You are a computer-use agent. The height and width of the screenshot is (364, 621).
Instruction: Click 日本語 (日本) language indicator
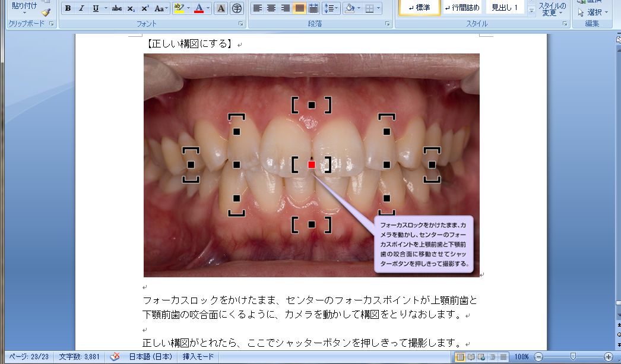click(151, 357)
